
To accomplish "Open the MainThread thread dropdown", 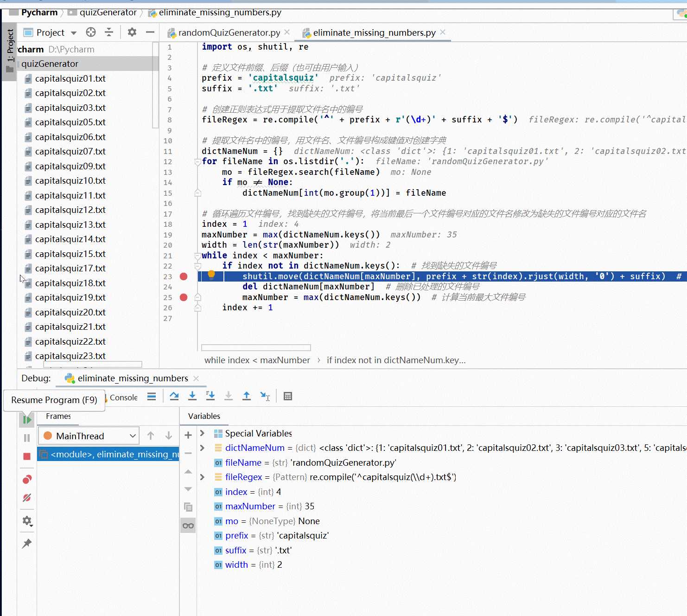I will click(x=89, y=436).
